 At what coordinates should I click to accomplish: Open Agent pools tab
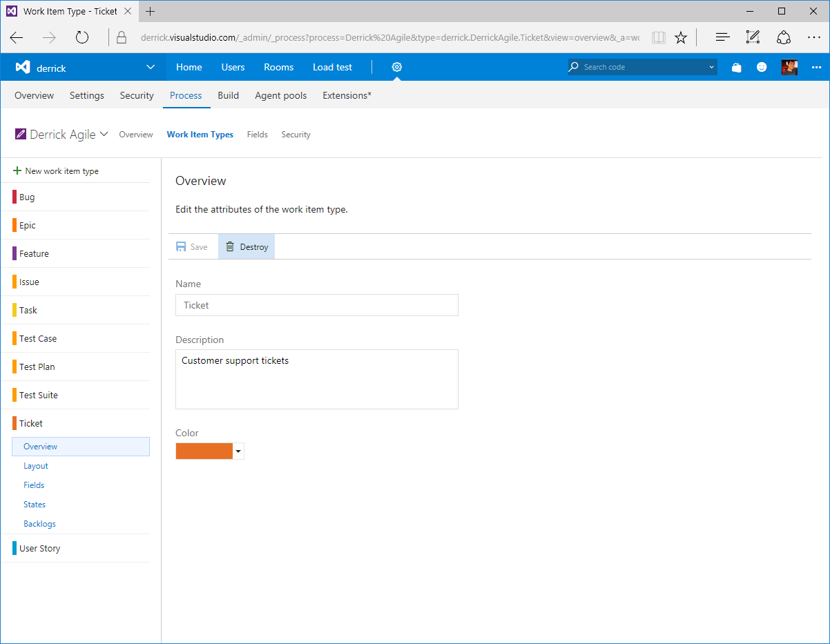(280, 95)
